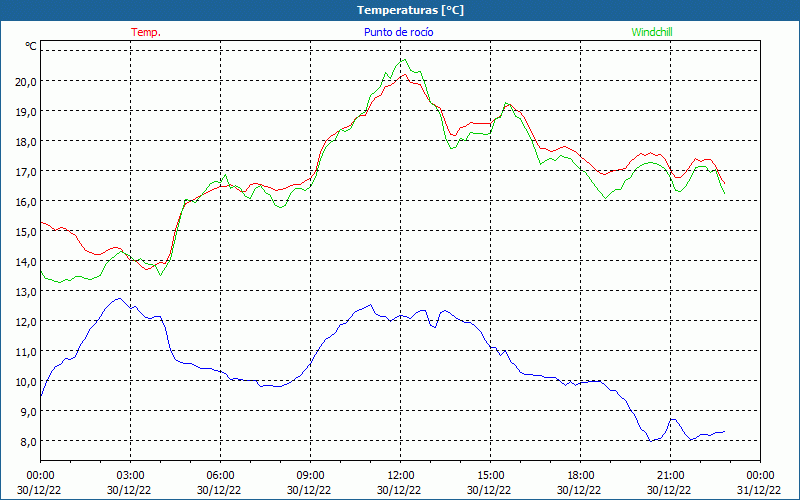Click the red temperature line start at 00:00
Image resolution: width=800 pixels, height=500 pixels.
42,222
